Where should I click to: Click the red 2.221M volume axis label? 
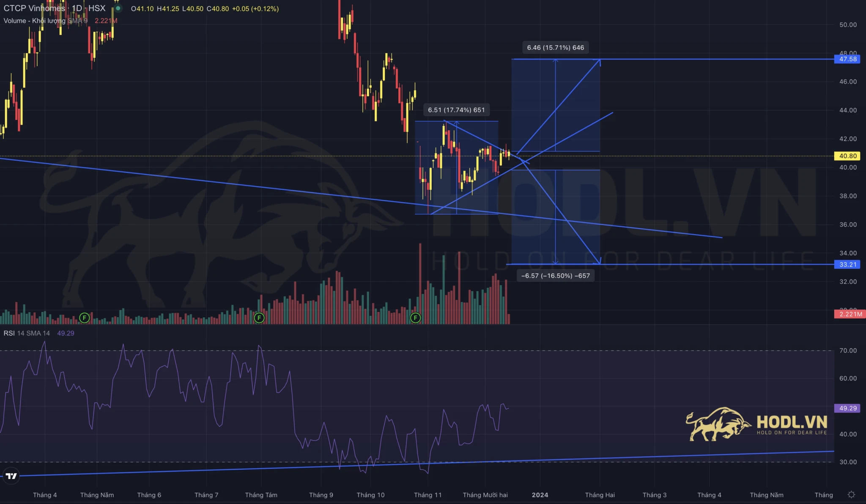tap(850, 314)
